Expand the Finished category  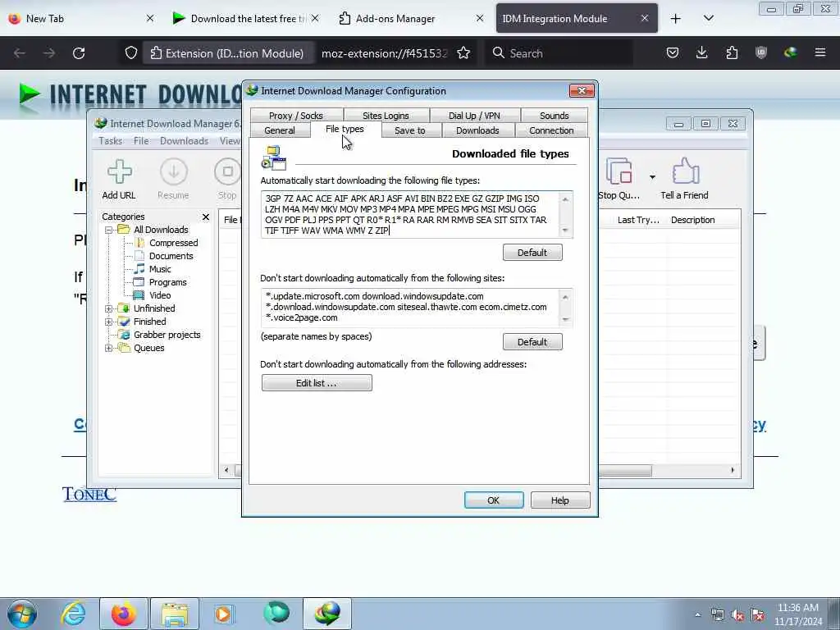point(108,322)
